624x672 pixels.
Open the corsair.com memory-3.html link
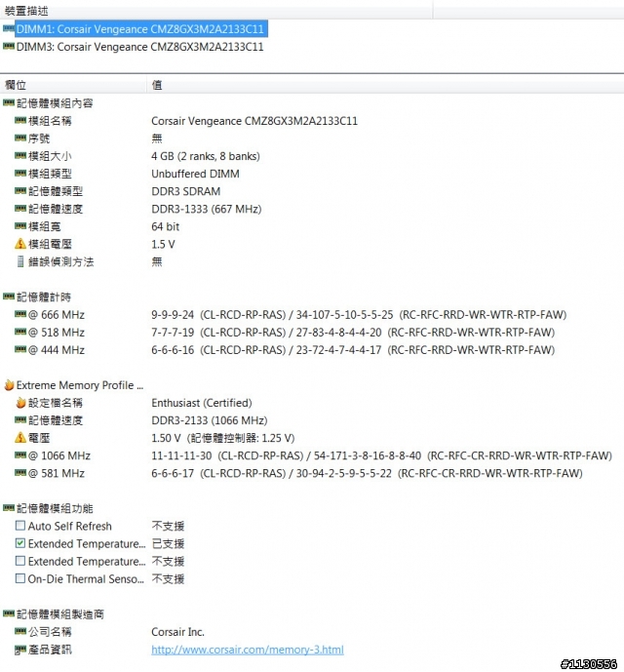point(248,650)
